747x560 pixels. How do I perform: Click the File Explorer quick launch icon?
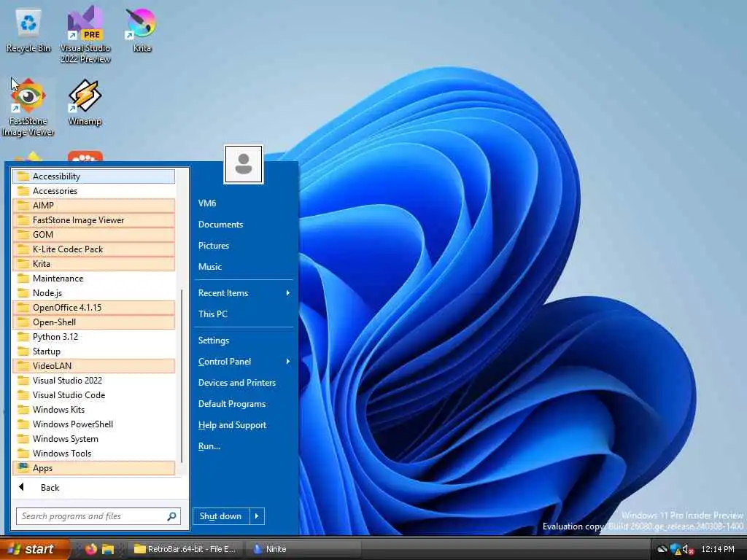(108, 549)
